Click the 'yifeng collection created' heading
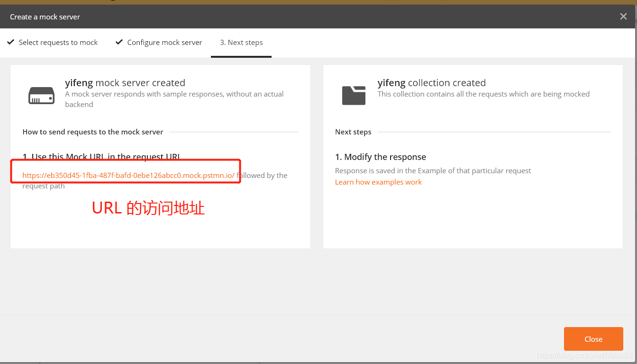637x364 pixels. [432, 83]
